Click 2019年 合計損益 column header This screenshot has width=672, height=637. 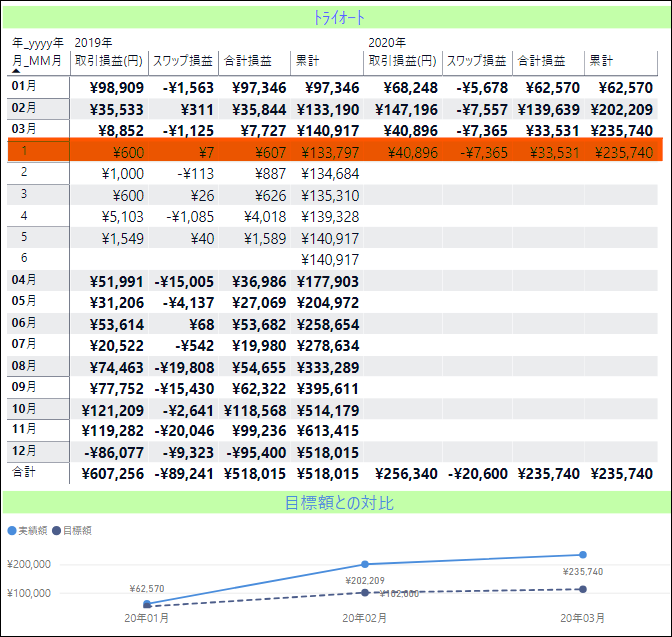pos(248,60)
